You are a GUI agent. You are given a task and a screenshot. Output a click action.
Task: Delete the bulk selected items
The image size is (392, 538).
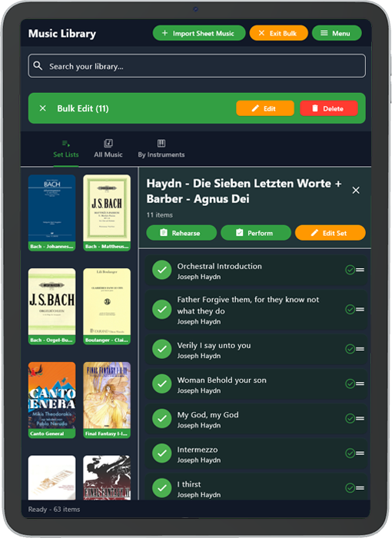[329, 108]
